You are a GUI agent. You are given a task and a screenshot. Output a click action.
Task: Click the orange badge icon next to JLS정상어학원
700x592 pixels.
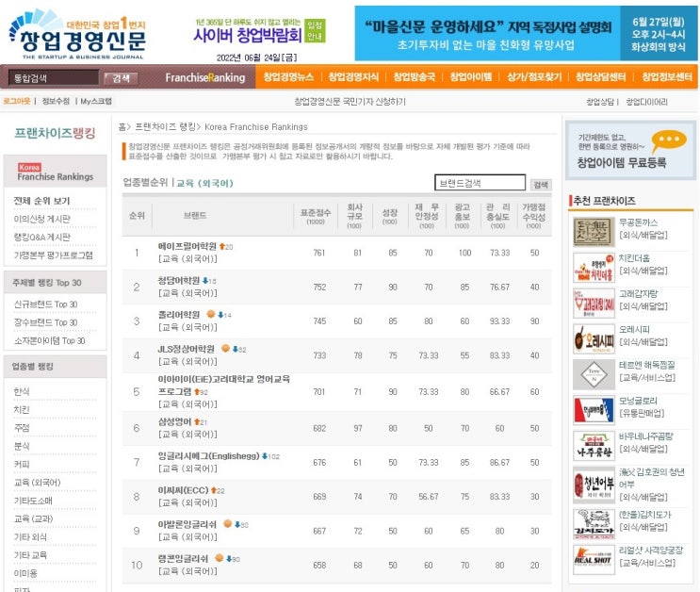(225, 348)
